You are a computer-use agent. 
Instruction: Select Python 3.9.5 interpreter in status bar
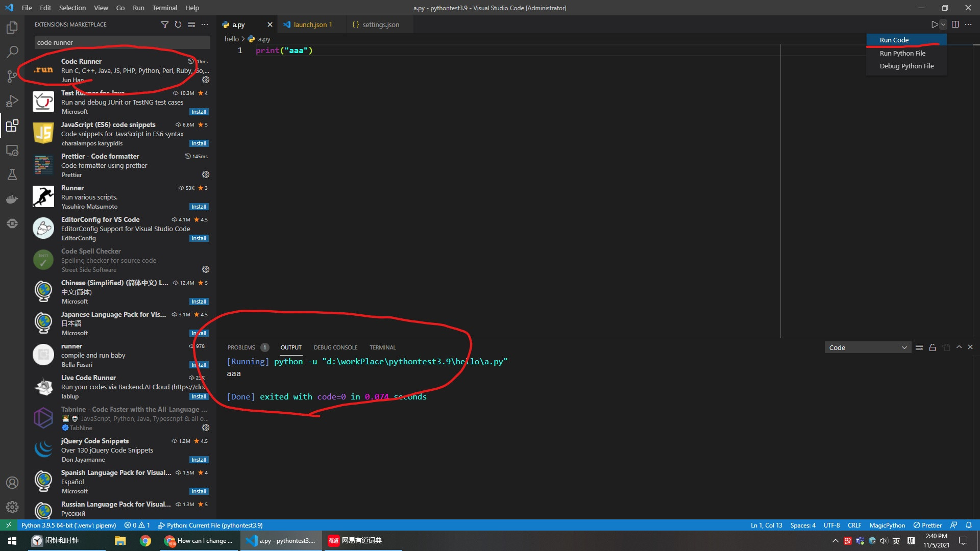(68, 525)
